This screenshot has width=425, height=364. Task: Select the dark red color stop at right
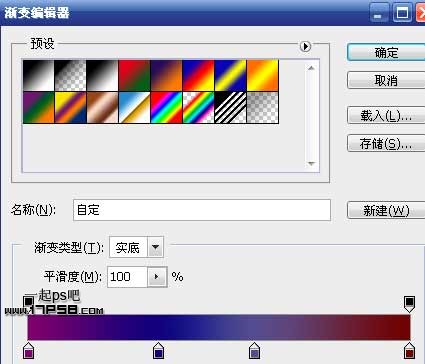409,350
